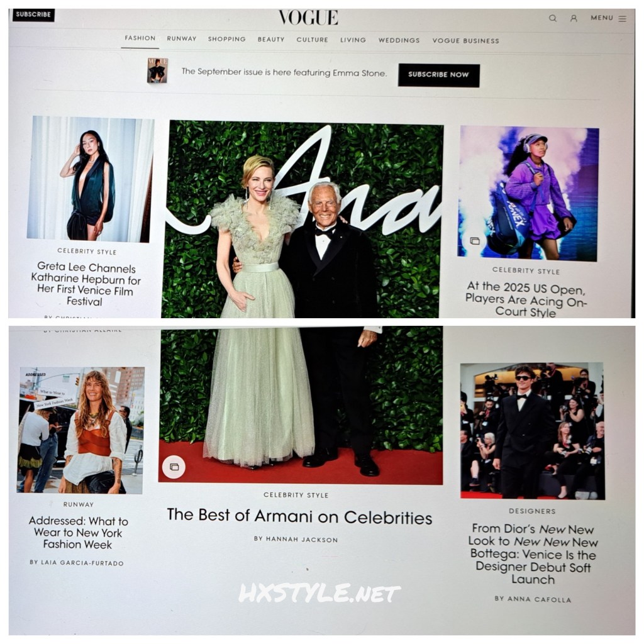Screen dimensions: 644x644
Task: Open the Shopping menu item
Action: (226, 40)
